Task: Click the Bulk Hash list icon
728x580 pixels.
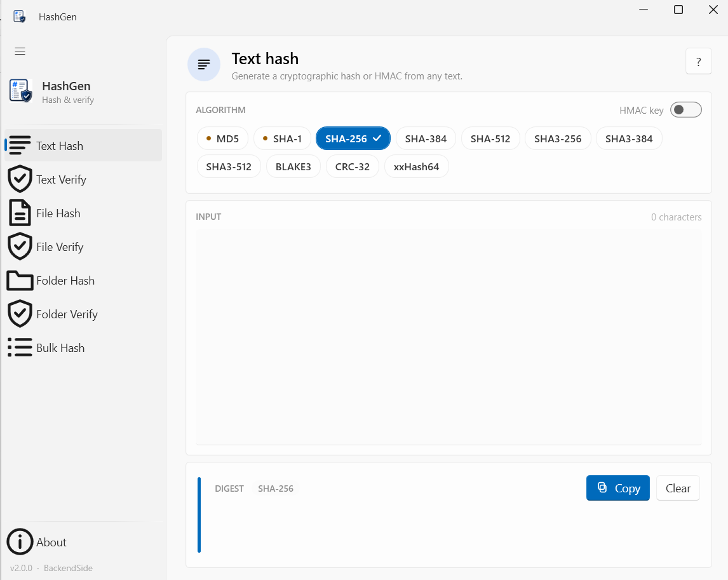Action: click(x=20, y=347)
